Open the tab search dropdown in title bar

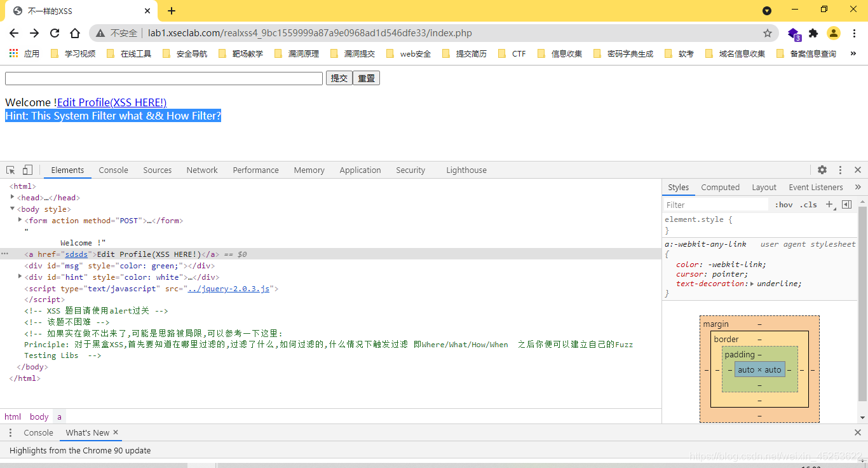767,11
